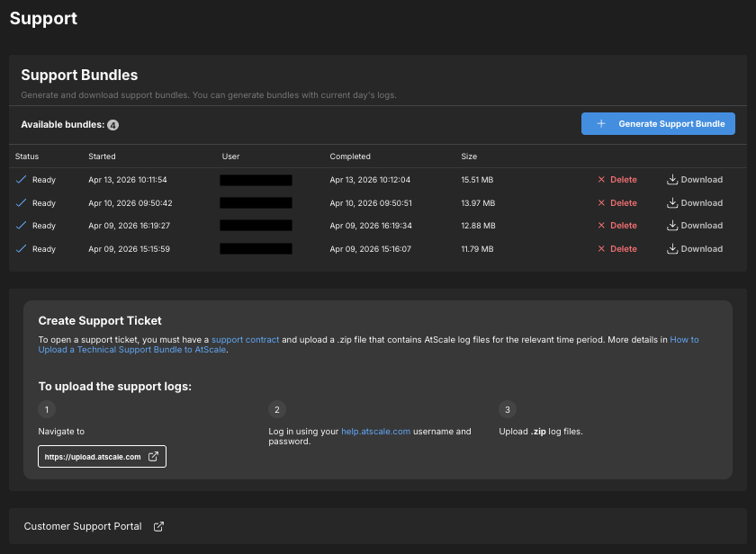Click Ready checkmark for Apr 09 16:19:27 bundle
The height and width of the screenshot is (554, 756).
[x=22, y=226]
